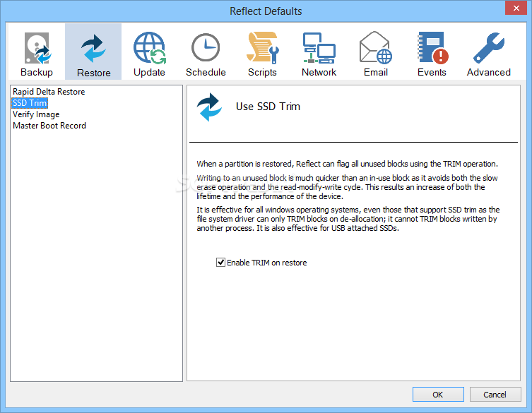Click the restore arrows icon beside Use SSD Trim
The height and width of the screenshot is (413, 532).
click(x=209, y=107)
